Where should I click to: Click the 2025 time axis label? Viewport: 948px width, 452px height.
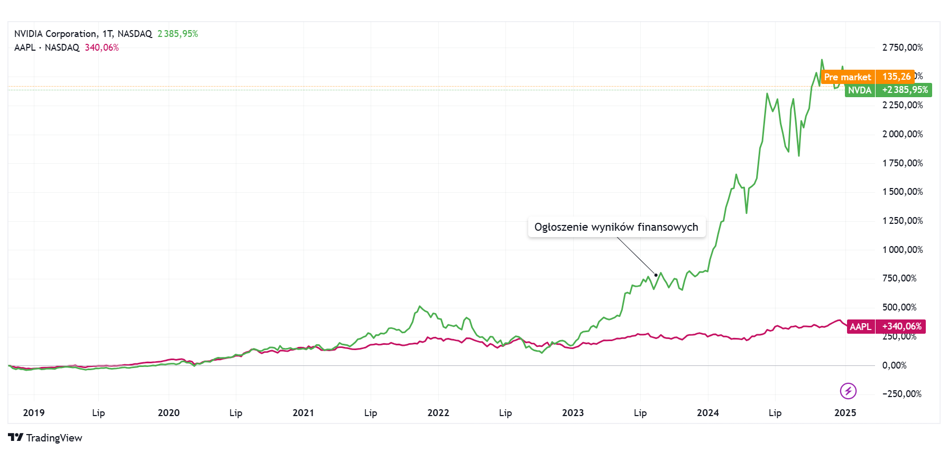pyautogui.click(x=844, y=413)
